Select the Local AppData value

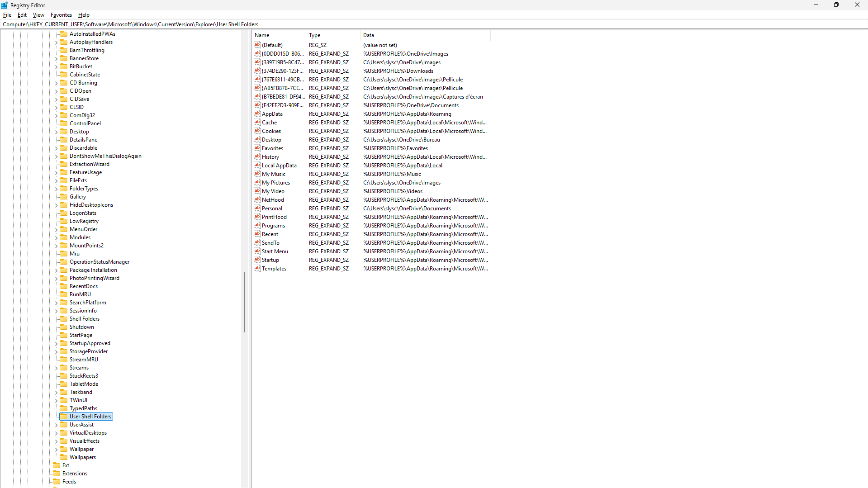pos(279,166)
